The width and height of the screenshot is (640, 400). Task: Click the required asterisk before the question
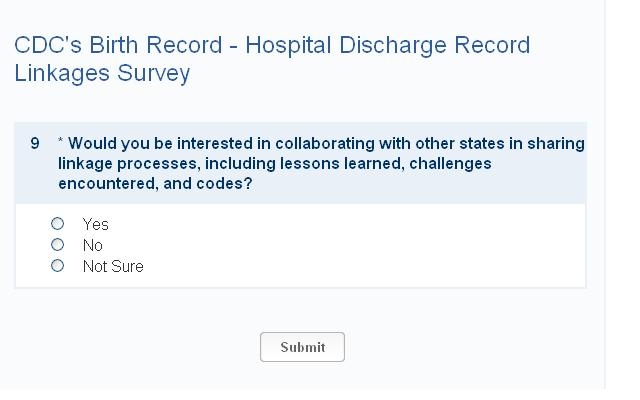(61, 143)
